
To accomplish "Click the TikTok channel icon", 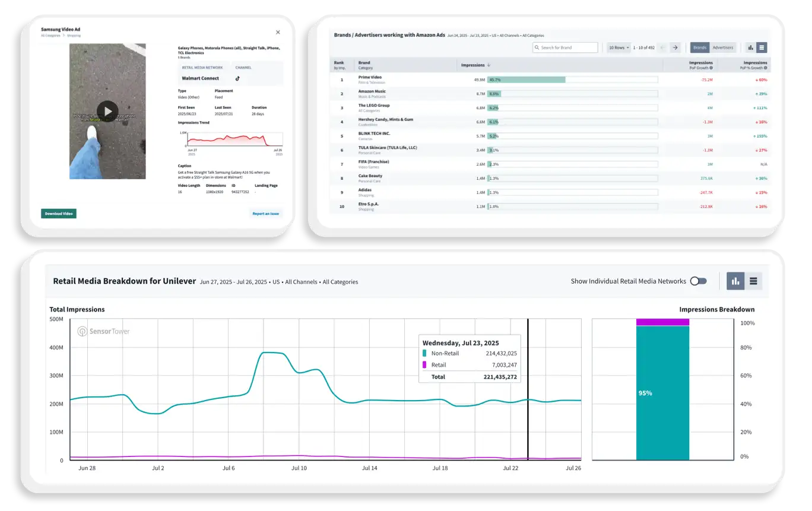I will point(237,78).
